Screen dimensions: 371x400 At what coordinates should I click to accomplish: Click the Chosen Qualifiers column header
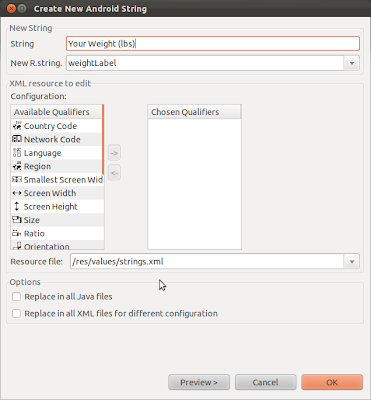[x=194, y=112]
